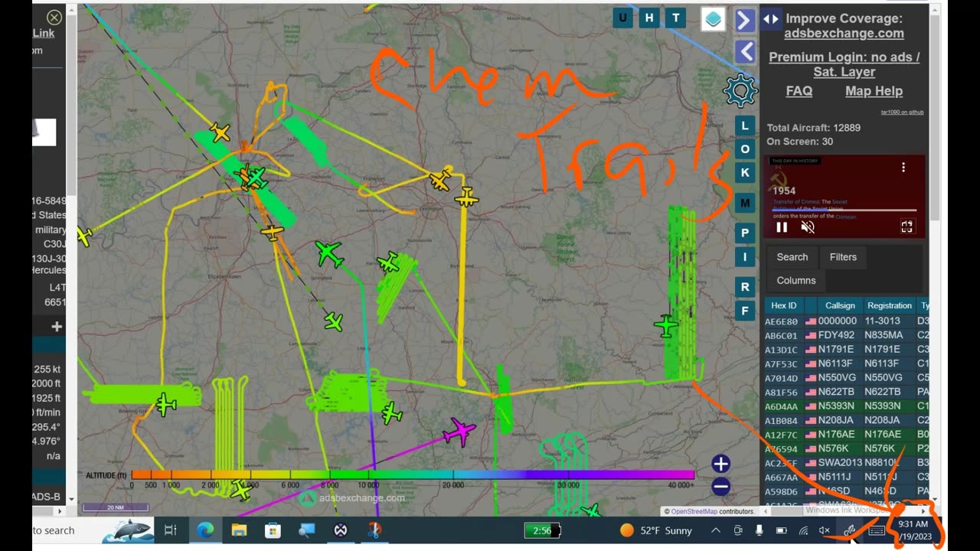Click the U map toggle button
The image size is (980, 551).
622,18
